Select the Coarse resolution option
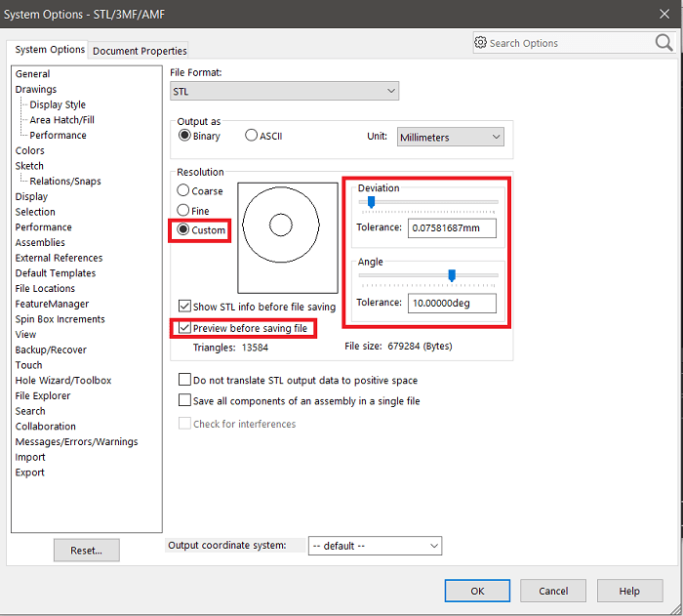The height and width of the screenshot is (616, 683). [x=183, y=191]
